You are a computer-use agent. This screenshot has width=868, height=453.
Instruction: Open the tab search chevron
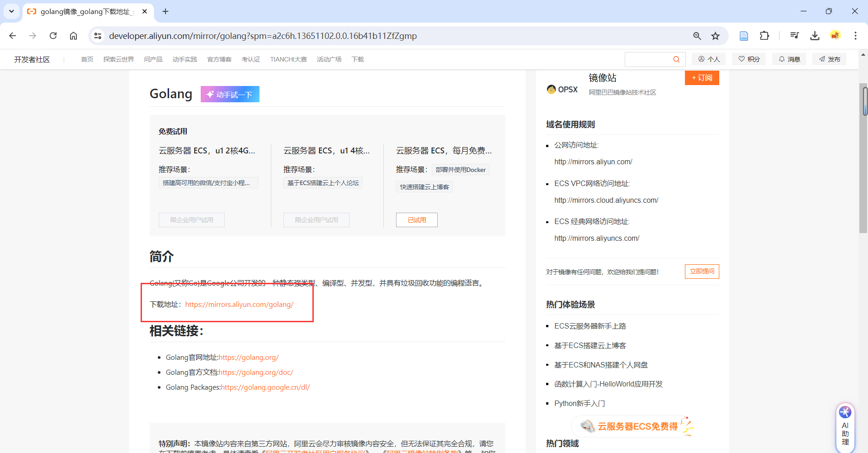coord(11,11)
